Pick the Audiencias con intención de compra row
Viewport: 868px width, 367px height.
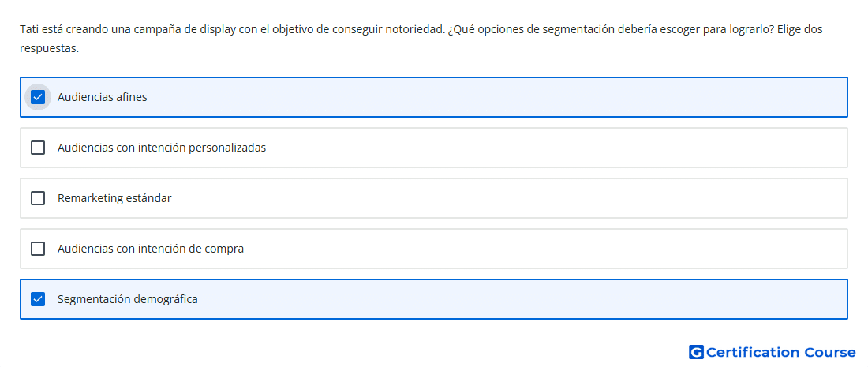point(434,249)
